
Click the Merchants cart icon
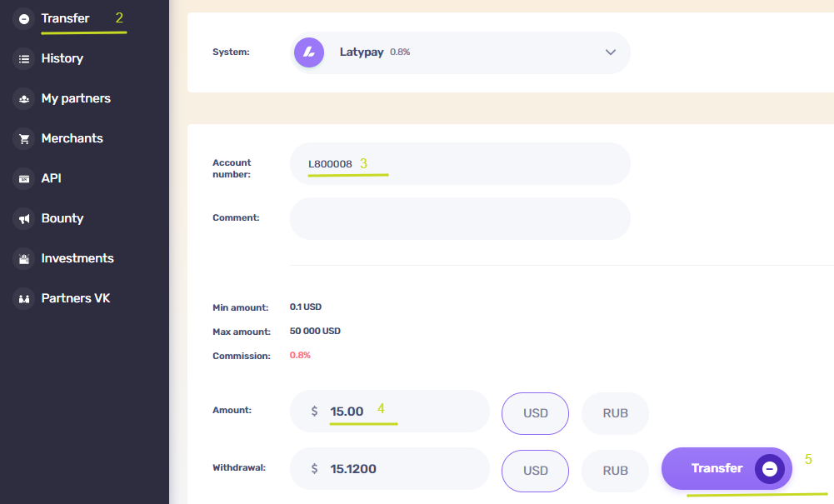pyautogui.click(x=24, y=138)
